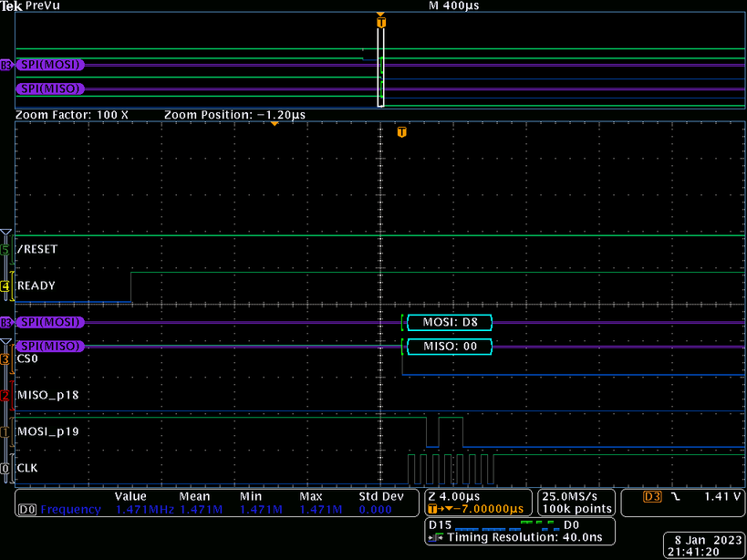747x560 pixels.
Task: Click the 100k points record length readout
Action: [577, 509]
